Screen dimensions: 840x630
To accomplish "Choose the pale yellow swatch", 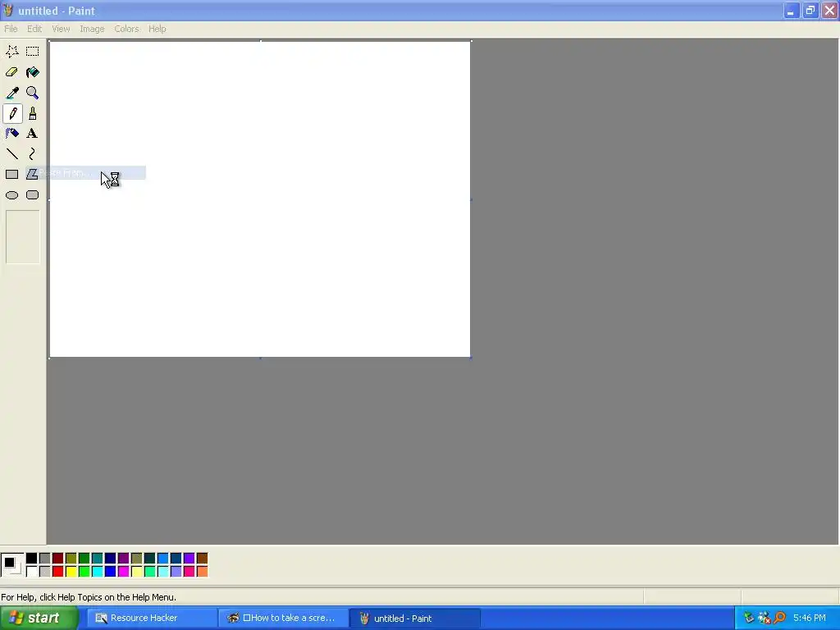I will coord(137,572).
